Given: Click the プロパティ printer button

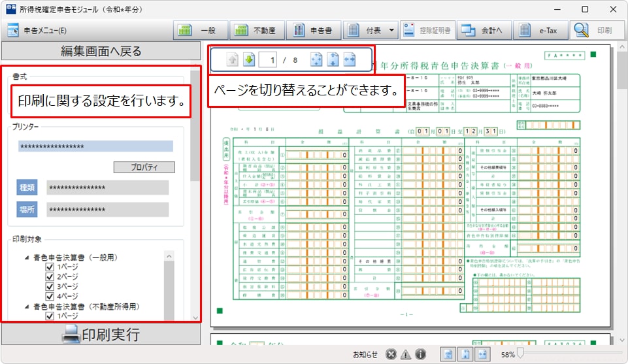Looking at the screenshot, I should pyautogui.click(x=144, y=167).
